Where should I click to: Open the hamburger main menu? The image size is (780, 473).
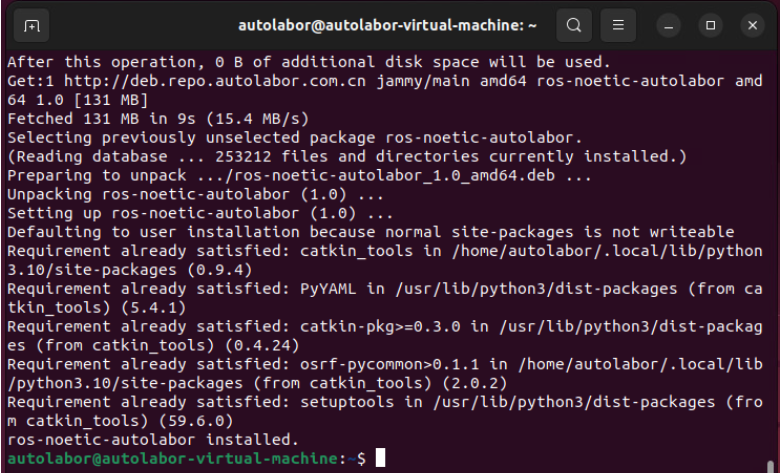click(618, 25)
